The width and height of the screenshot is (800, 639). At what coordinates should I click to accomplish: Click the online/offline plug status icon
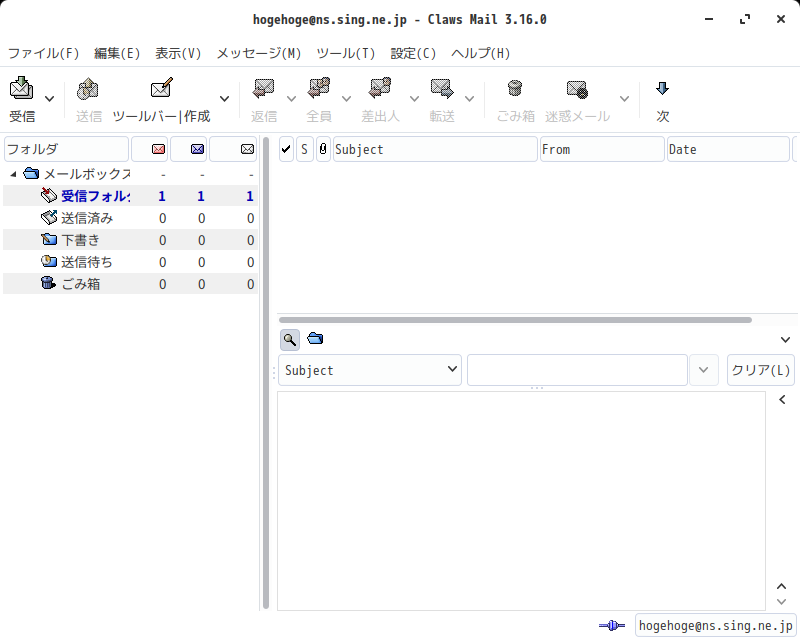(612, 625)
